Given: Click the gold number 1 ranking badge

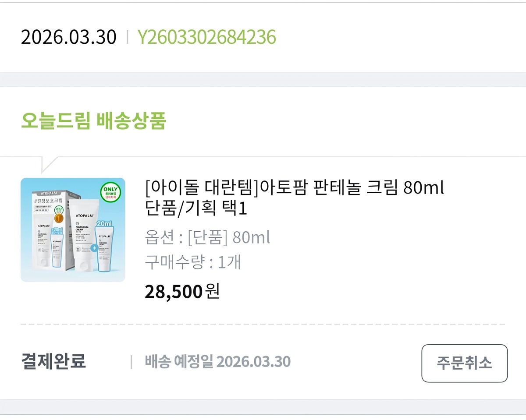Looking at the screenshot, I should coord(57,218).
